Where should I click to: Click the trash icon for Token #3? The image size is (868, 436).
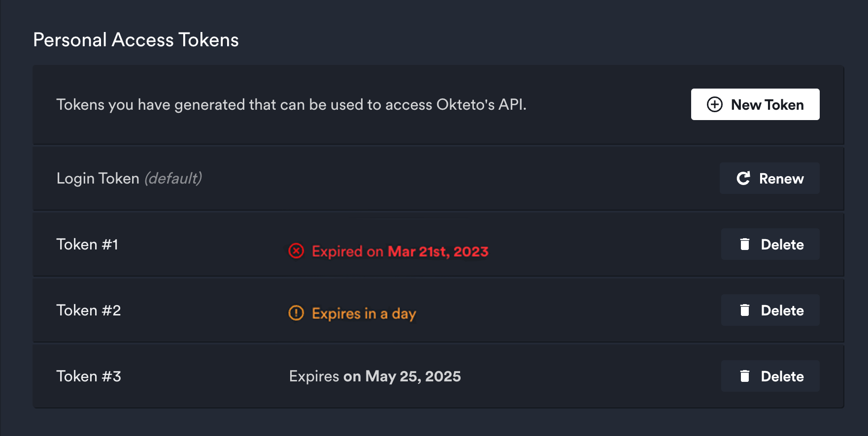coord(745,376)
